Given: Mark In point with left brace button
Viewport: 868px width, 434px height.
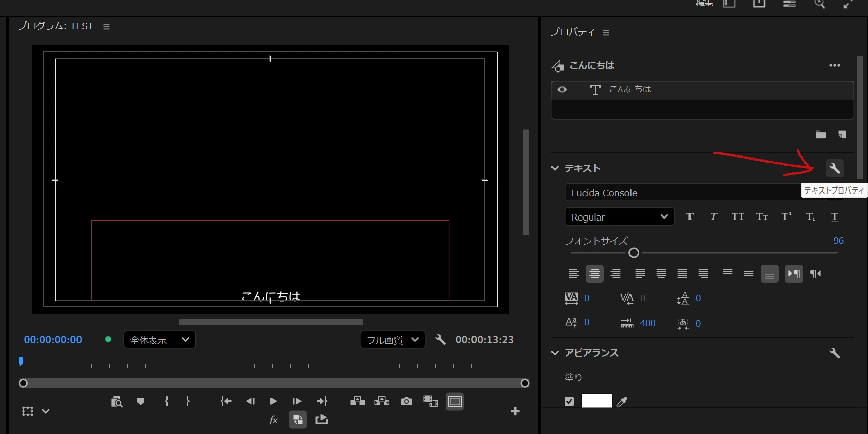Looking at the screenshot, I should (167, 401).
